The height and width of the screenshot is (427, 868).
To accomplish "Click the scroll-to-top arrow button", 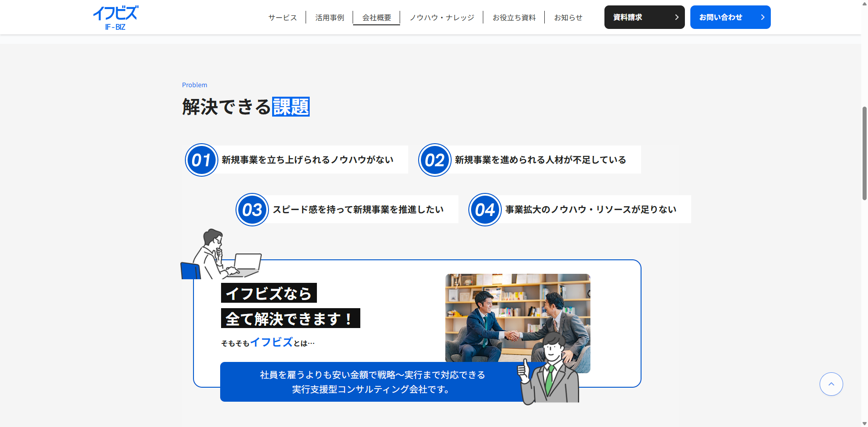I will click(831, 384).
